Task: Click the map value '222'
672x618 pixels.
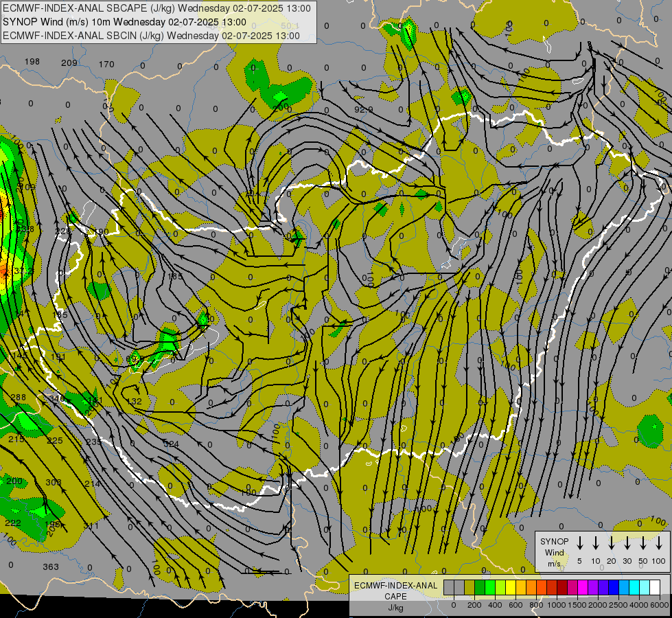Action: point(13,523)
